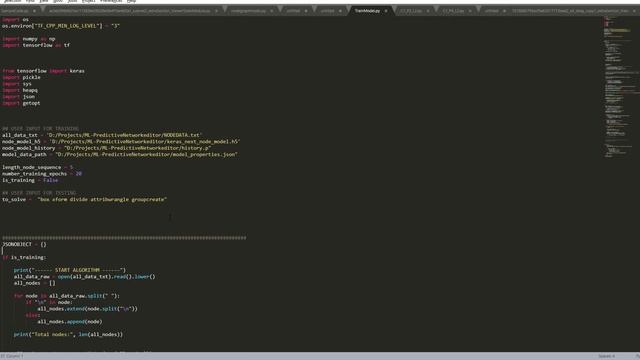
Task: Click 'from tensorflow import keras' line
Action: point(43,71)
